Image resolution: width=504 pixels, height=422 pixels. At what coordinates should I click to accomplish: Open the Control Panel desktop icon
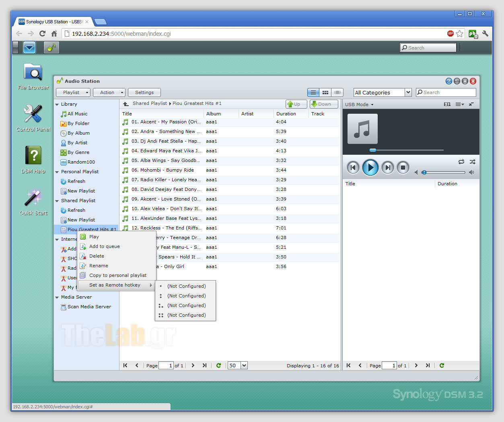click(33, 118)
